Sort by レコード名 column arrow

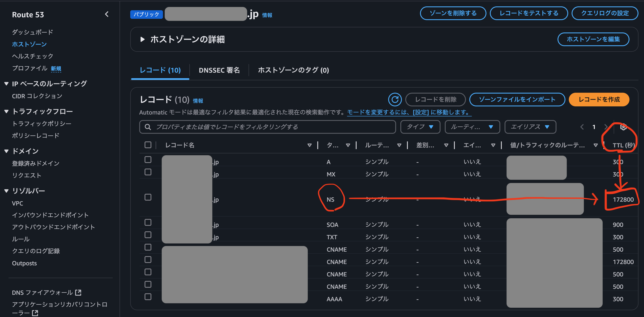pyautogui.click(x=309, y=145)
